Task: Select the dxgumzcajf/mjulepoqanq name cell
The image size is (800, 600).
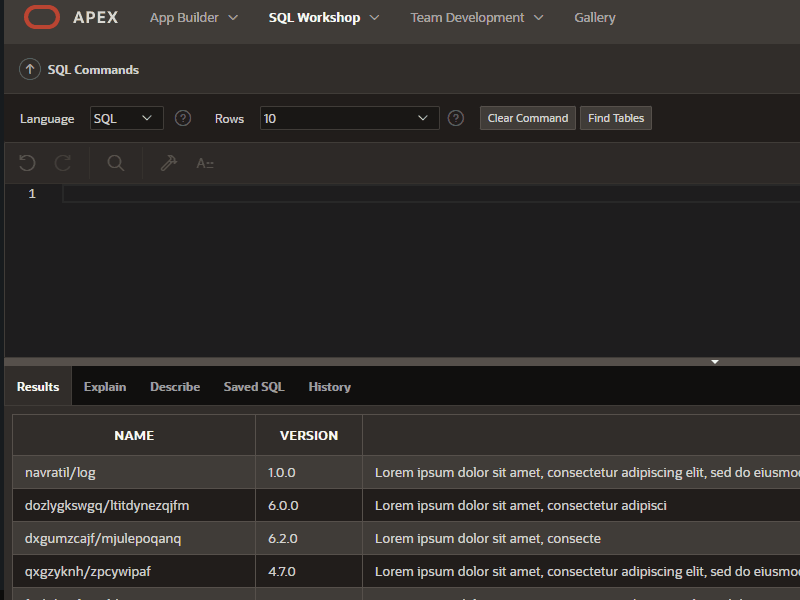Action: tap(134, 538)
